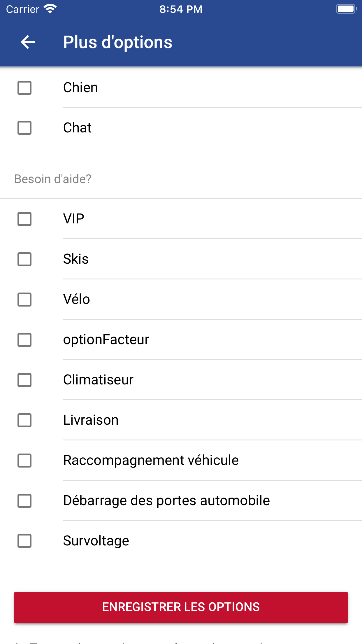The width and height of the screenshot is (362, 644).
Task: Check Débarrage des portes automobile box
Action: [x=24, y=501]
